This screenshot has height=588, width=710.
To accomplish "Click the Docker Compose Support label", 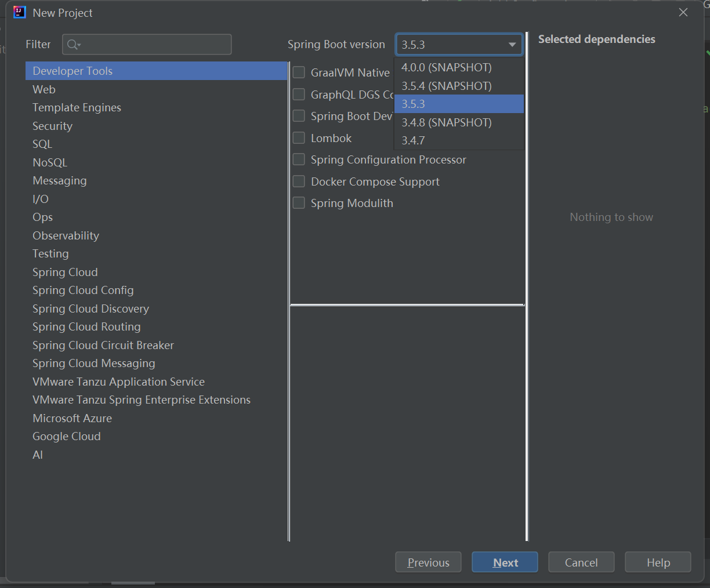I will 375,182.
